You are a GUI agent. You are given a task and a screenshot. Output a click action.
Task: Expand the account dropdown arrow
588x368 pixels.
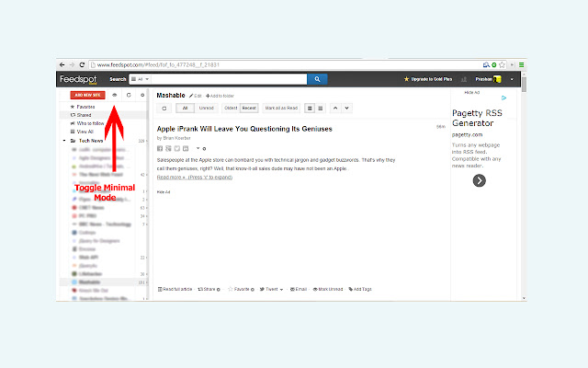coord(512,79)
